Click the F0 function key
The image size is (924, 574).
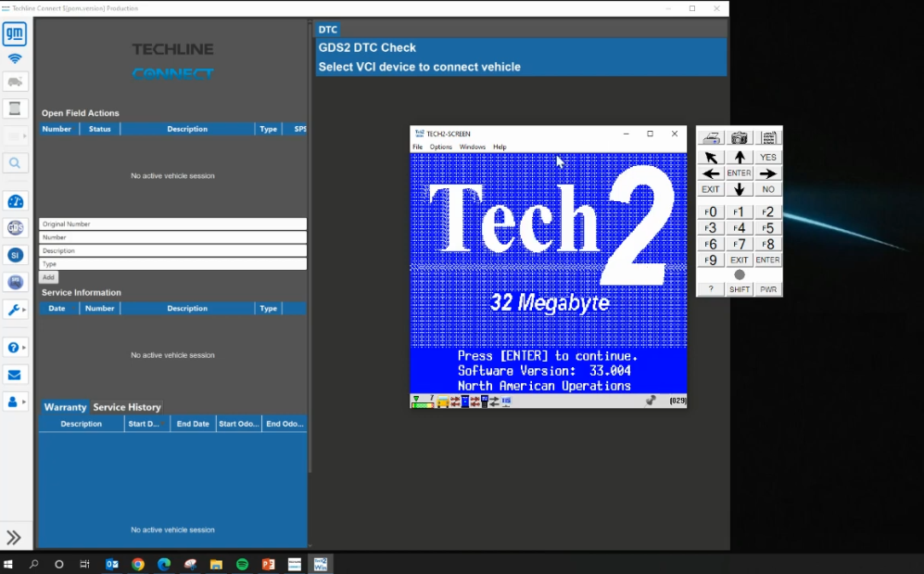point(711,212)
